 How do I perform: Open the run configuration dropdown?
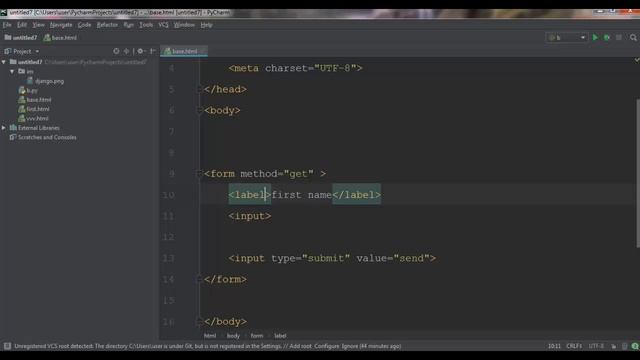(567, 38)
